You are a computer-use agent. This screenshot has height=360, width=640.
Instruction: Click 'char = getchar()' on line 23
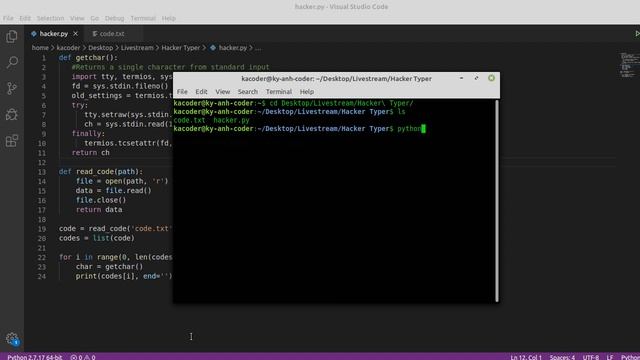110,267
